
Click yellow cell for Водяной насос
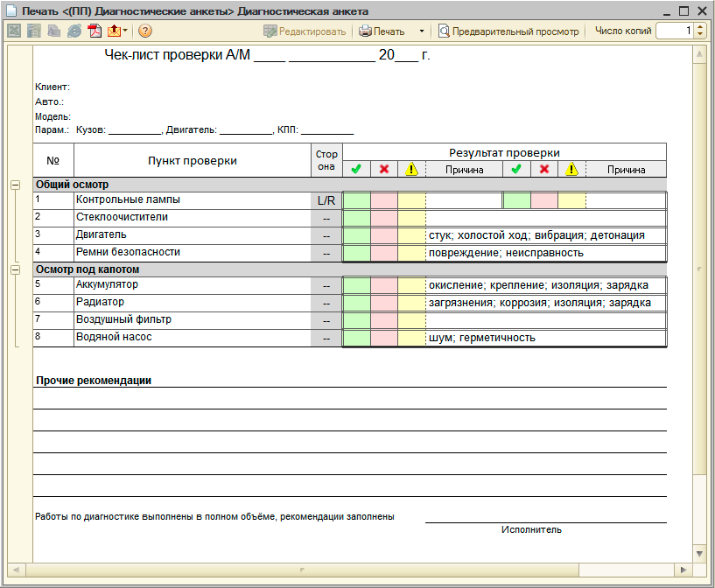pyautogui.click(x=412, y=339)
